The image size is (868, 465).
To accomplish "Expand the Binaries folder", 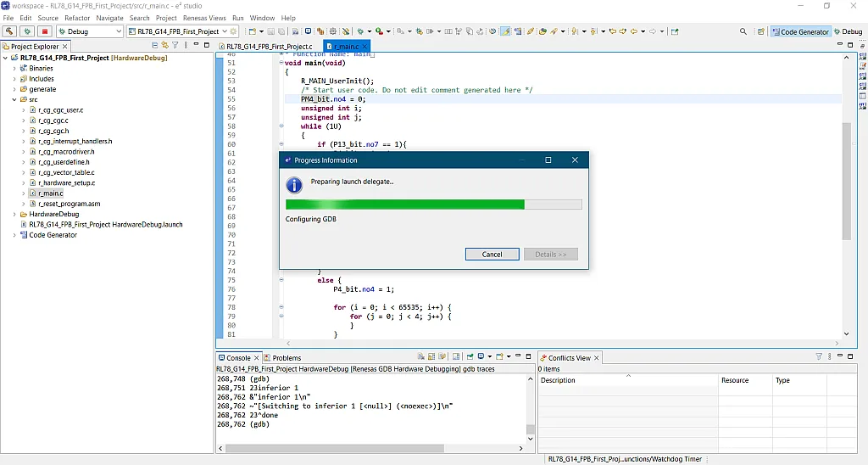I will pos(14,68).
